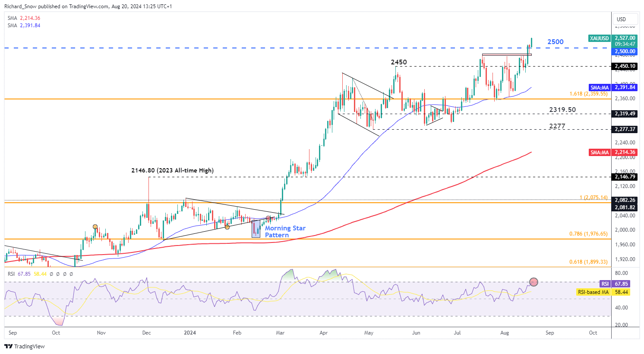
Task: Select the 2024 year axis label
Action: [x=190, y=333]
